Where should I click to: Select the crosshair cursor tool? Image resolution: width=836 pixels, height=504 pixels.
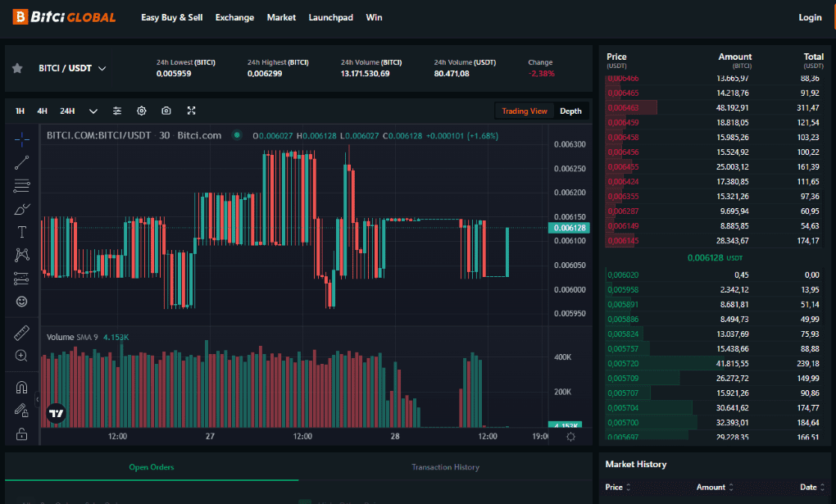(x=21, y=139)
